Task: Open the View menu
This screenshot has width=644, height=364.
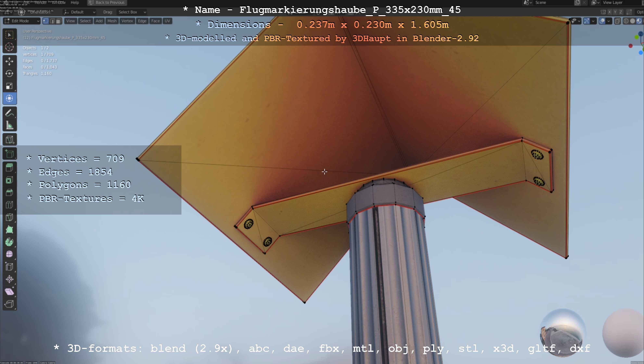Action: coord(70,21)
